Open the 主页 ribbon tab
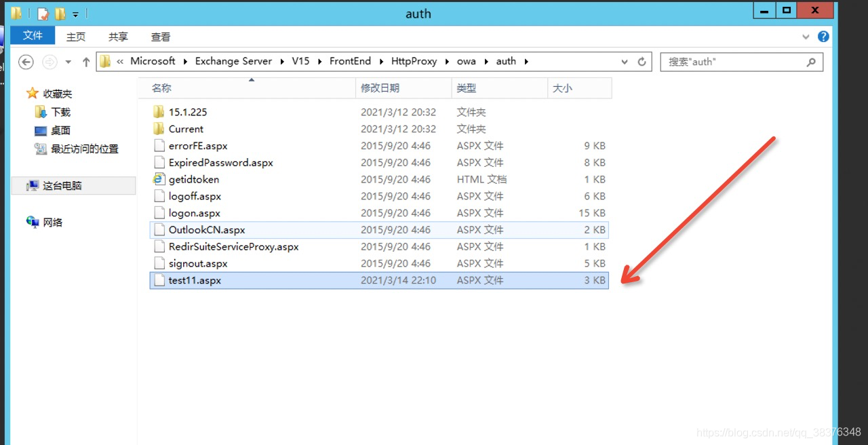868x445 pixels. (x=76, y=37)
